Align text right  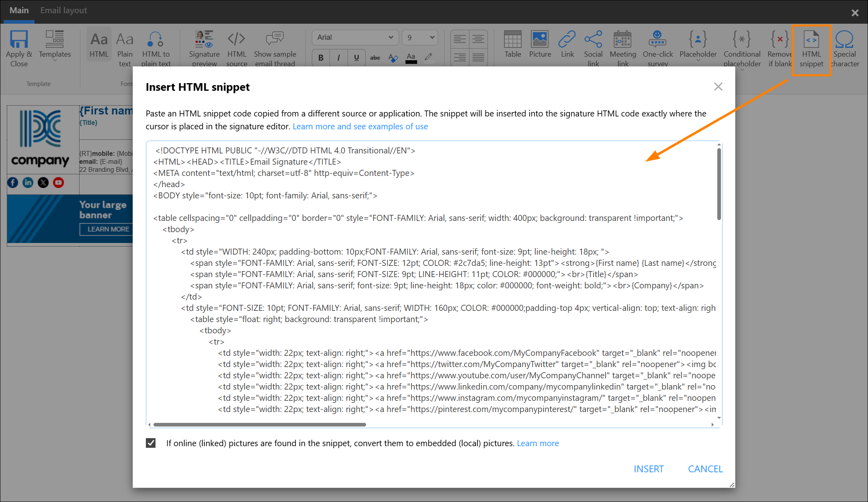coord(460,57)
